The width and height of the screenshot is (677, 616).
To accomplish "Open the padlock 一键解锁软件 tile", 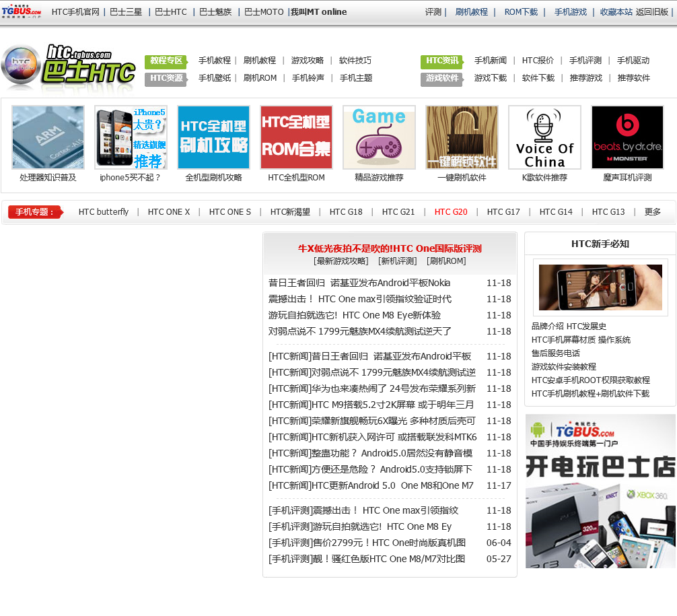I will tap(462, 137).
